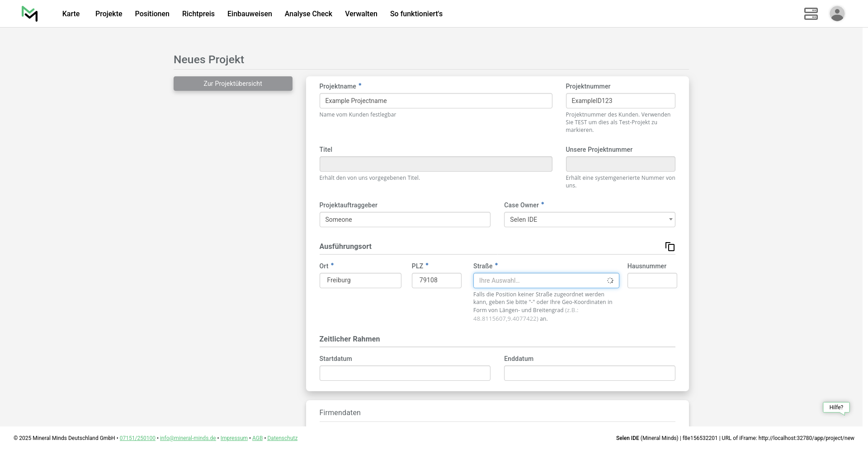Open the user profile avatar menu
868x449 pixels.
pyautogui.click(x=837, y=14)
